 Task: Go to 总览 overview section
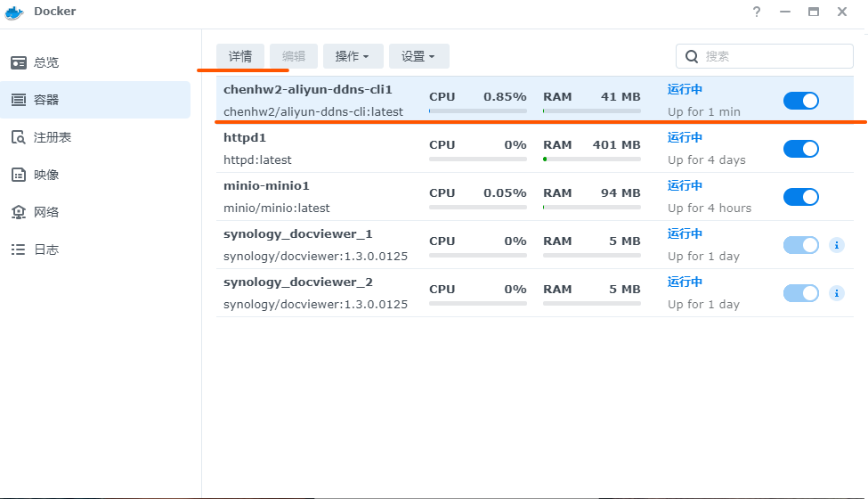coord(95,62)
